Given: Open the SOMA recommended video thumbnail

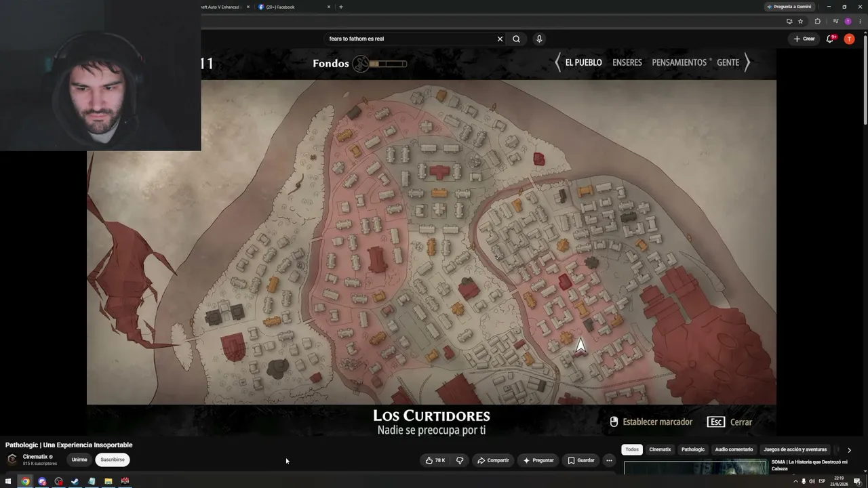Looking at the screenshot, I should click(x=695, y=467).
